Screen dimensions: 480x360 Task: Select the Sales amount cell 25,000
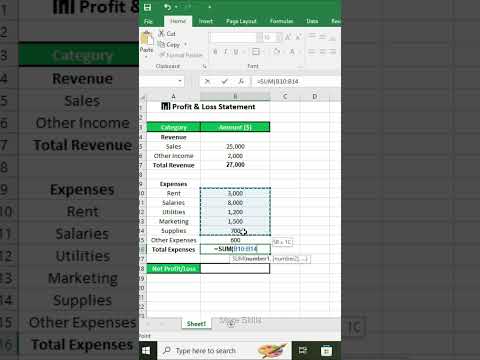[235, 146]
